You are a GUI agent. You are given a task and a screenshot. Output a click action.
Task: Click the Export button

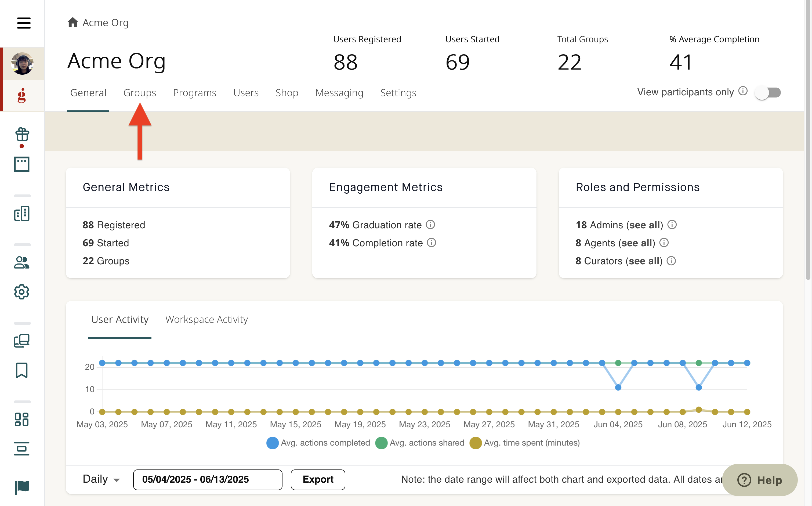tap(318, 480)
